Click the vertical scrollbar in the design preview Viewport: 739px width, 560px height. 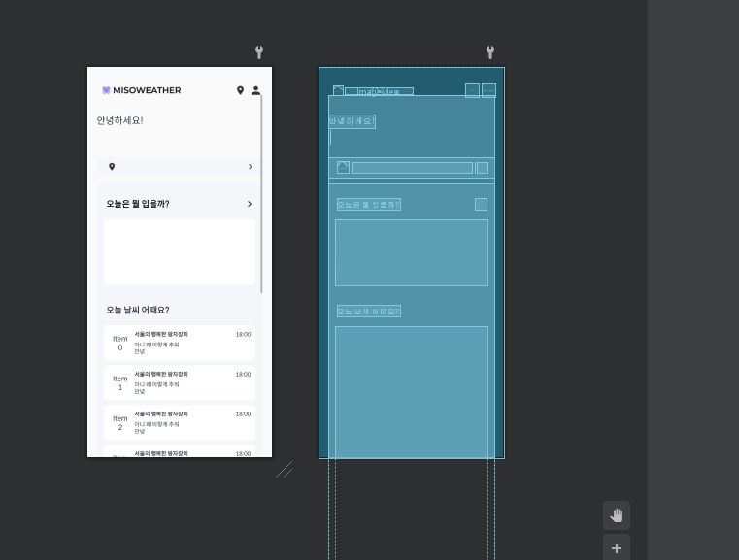coord(261,193)
